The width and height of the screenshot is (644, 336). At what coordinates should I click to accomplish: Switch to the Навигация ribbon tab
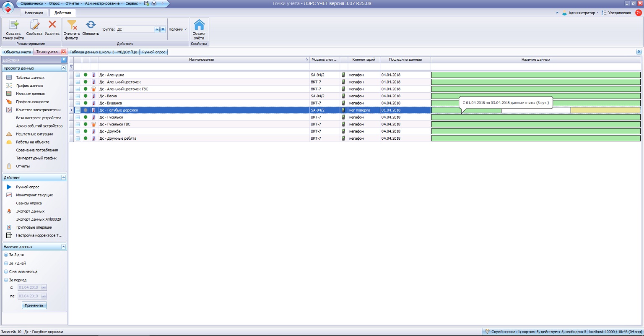(34, 13)
